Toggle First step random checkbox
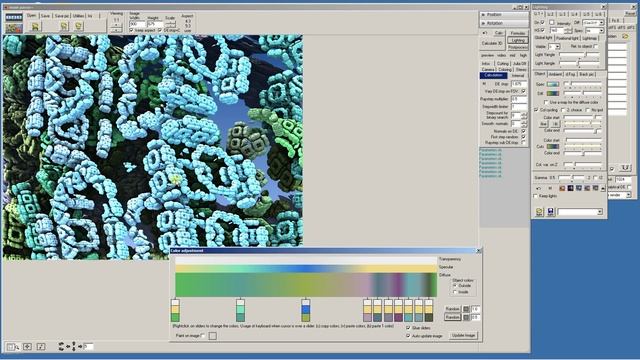Screen dimensions: 640x360 (524, 137)
